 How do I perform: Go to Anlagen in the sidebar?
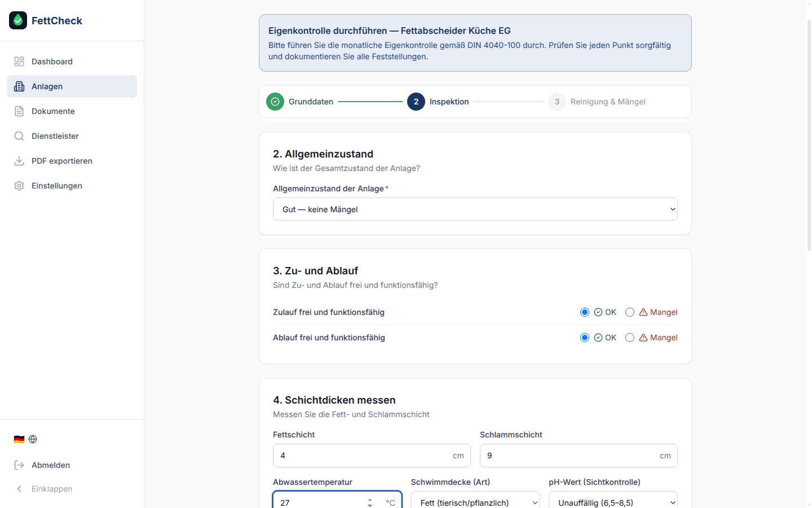click(72, 86)
